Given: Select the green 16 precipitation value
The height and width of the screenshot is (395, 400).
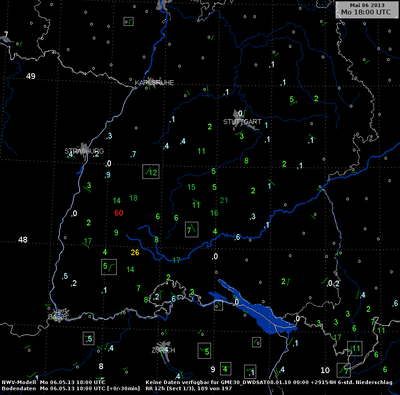Looking at the screenshot, I should (x=214, y=213).
